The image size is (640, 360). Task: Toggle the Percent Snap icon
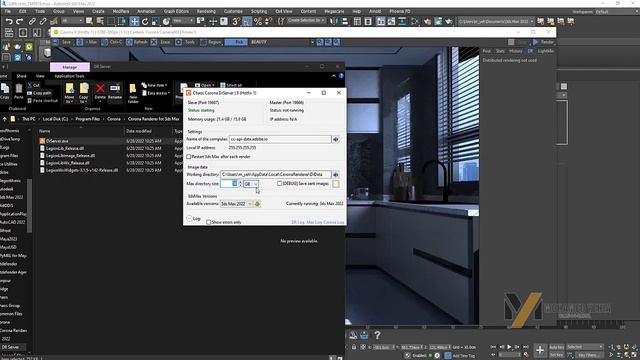click(x=258, y=21)
